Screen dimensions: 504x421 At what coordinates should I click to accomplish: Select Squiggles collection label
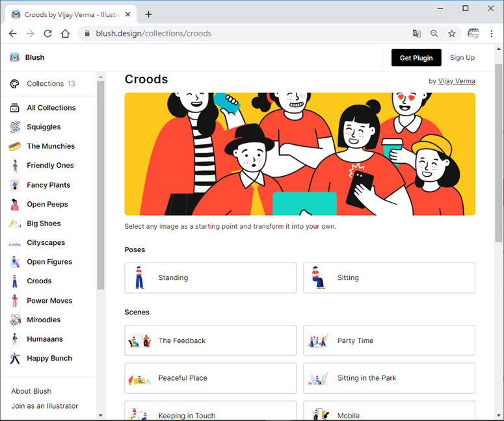(x=44, y=127)
